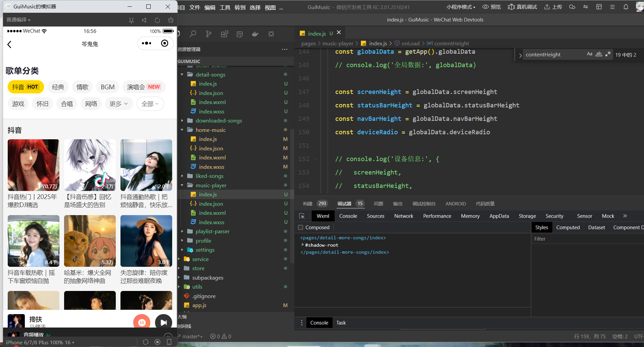
Task: Click the back arrow in the simulator
Action: [9, 44]
